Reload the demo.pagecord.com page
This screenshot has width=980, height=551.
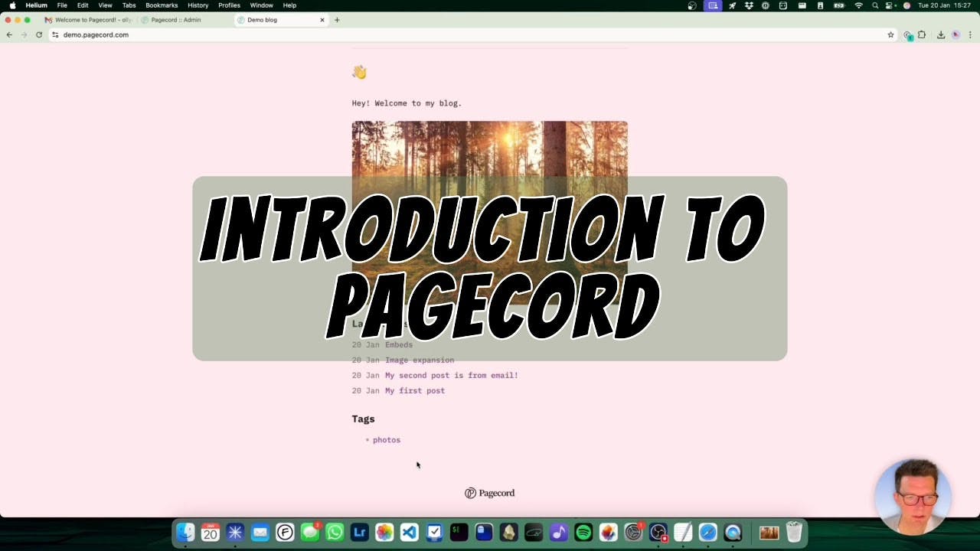point(39,34)
